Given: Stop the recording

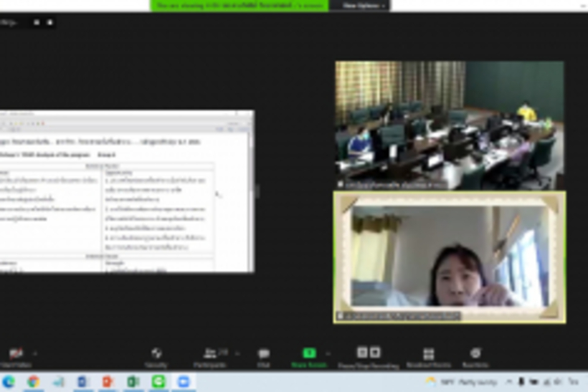Looking at the screenshot, I should (x=375, y=353).
